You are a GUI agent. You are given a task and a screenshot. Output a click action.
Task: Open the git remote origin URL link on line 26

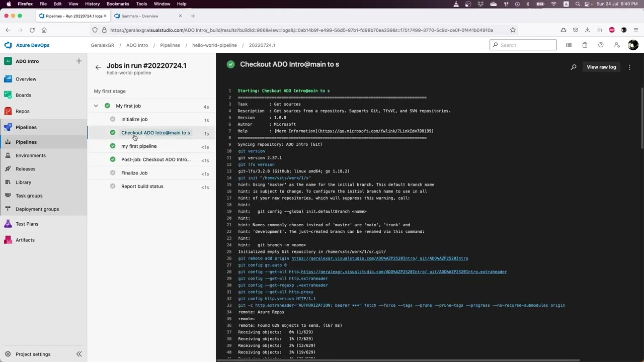[x=379, y=258]
